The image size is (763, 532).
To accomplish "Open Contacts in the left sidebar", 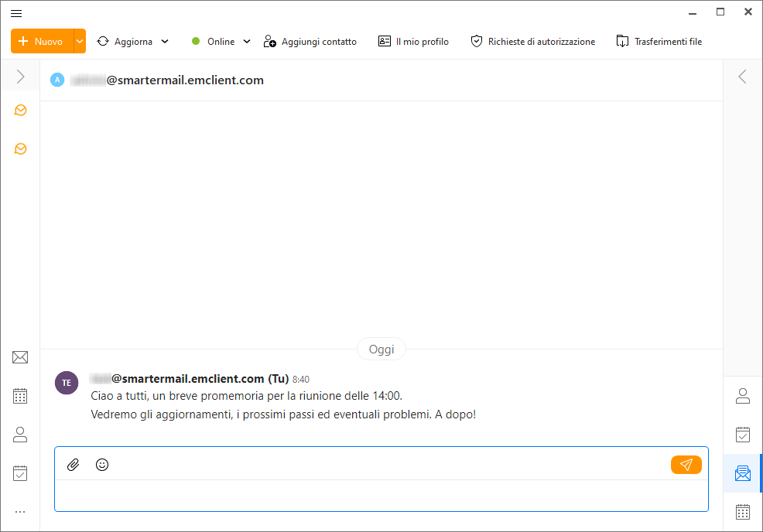I will (20, 435).
